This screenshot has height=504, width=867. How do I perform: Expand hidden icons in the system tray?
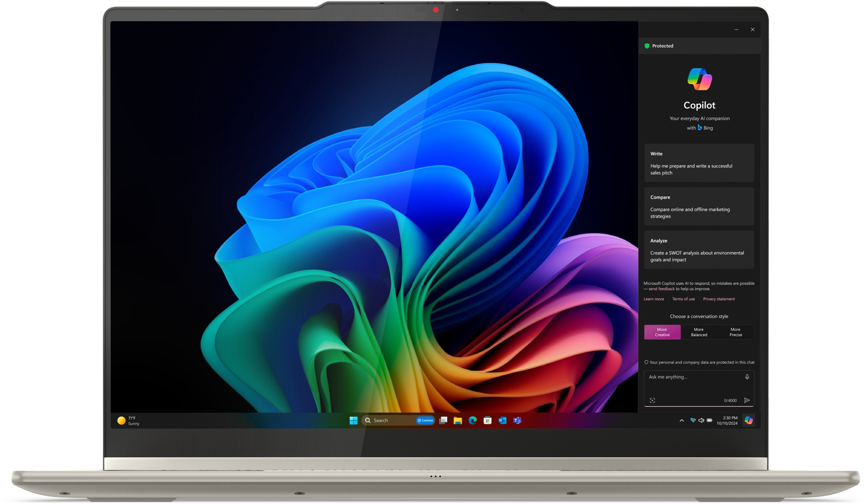coord(681,420)
